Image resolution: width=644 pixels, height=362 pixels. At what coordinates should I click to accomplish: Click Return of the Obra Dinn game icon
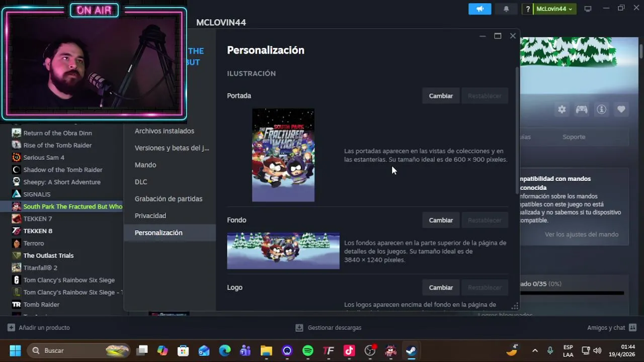coord(16,133)
